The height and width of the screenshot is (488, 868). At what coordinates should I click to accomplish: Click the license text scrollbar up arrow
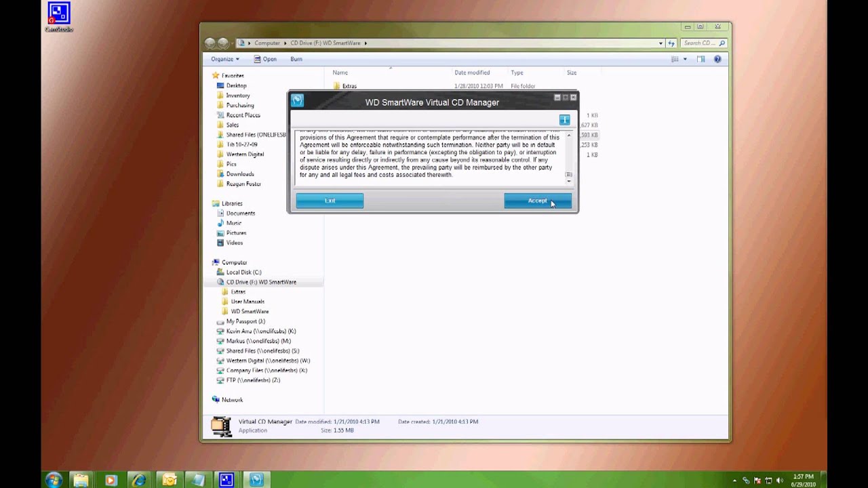568,135
